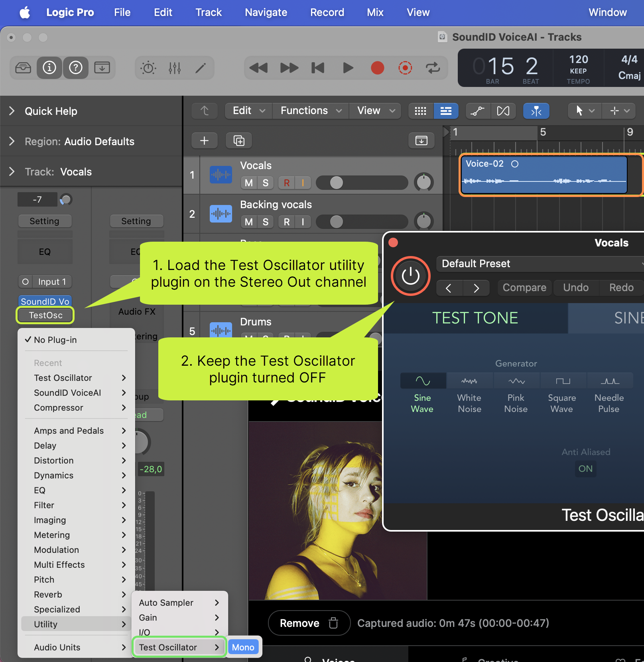Screen dimensions: 644x662
Task: Open the Functions dropdown menu
Action: point(311,111)
